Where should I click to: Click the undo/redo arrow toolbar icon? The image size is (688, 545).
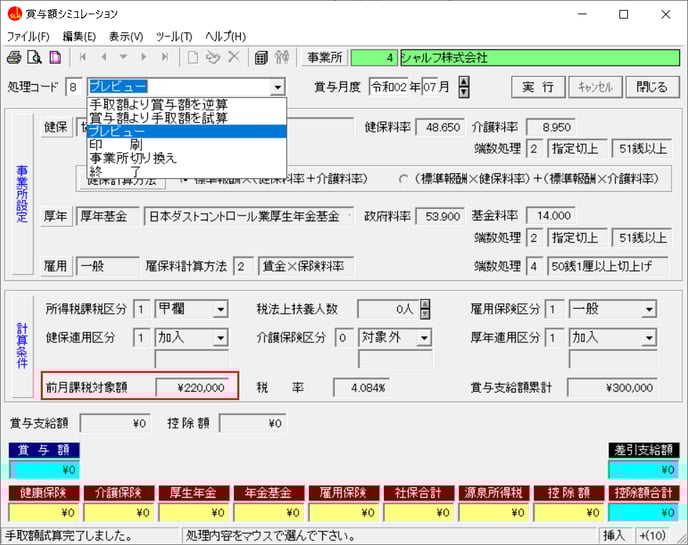(213, 57)
